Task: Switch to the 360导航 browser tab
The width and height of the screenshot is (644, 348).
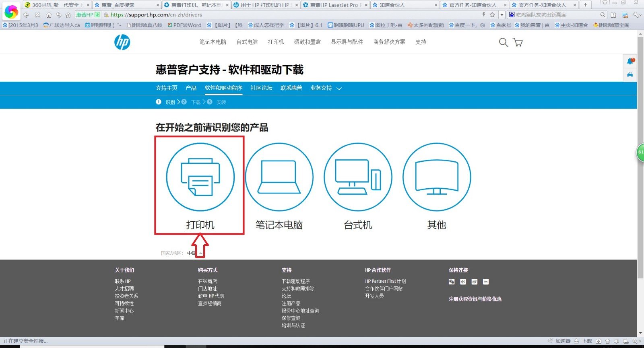Action: (56, 5)
